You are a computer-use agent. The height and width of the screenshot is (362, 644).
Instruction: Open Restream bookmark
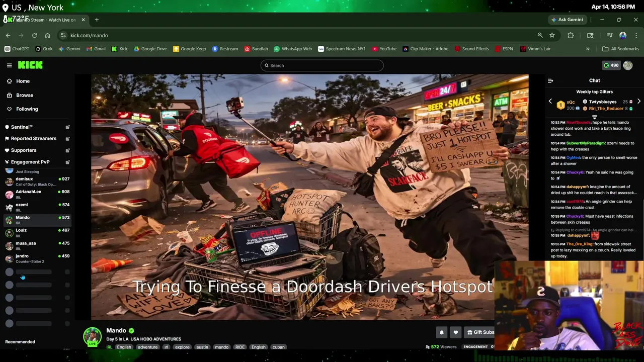pos(225,49)
